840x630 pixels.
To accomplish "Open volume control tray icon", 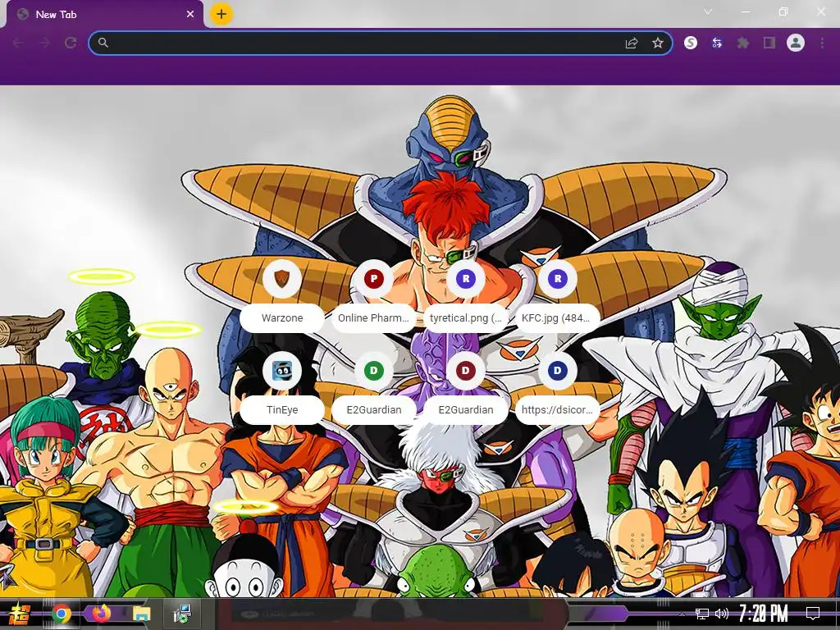I will [x=722, y=614].
